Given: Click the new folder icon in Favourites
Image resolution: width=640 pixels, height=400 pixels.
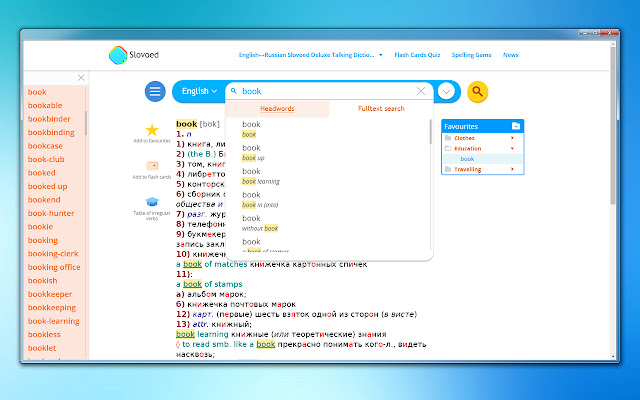Looking at the screenshot, I should pos(516,126).
